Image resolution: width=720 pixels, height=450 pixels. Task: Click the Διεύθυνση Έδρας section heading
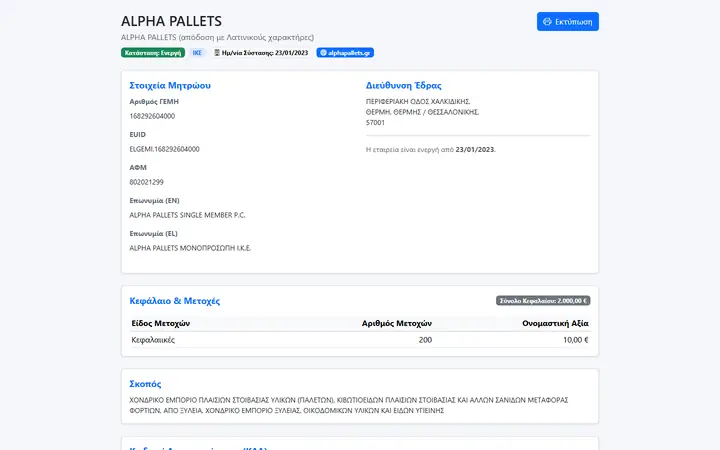coord(404,85)
